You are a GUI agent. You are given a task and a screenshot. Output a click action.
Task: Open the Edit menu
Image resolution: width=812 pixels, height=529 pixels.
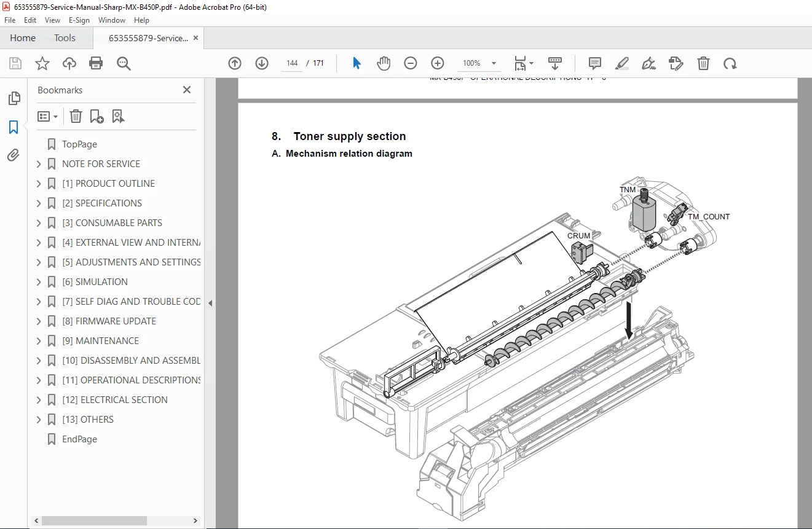pos(30,20)
